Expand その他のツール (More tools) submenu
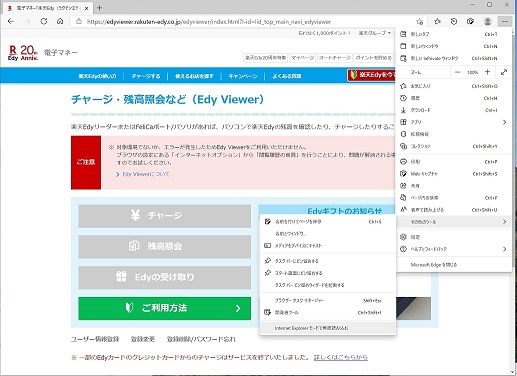 454,222
